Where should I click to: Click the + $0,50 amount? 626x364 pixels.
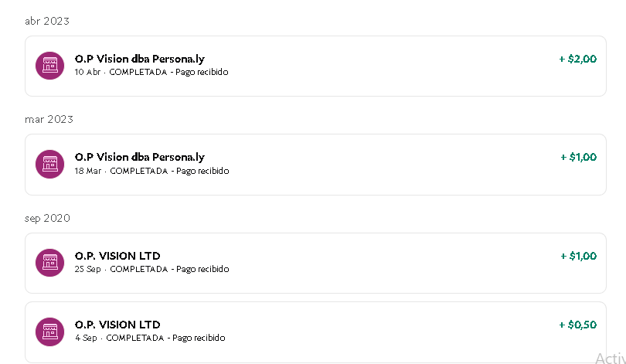click(577, 325)
